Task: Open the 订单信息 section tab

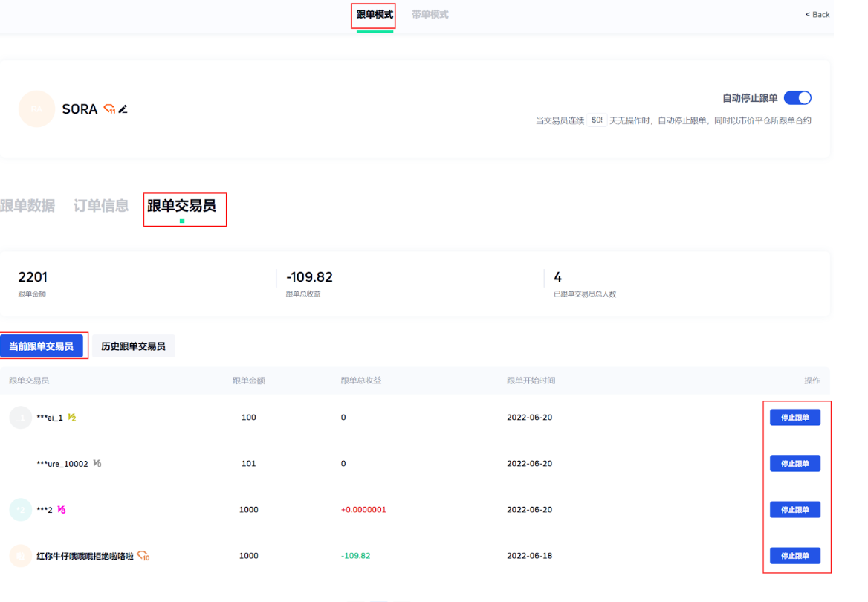Action: tap(101, 206)
